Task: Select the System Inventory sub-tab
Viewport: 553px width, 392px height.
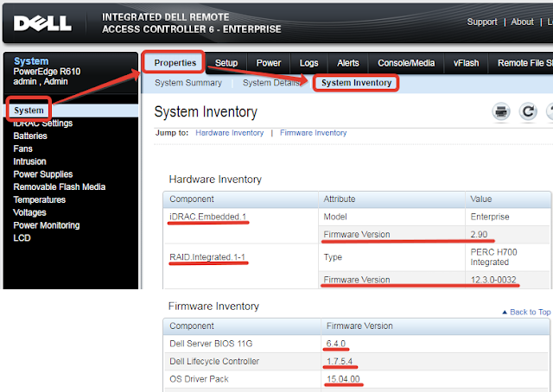Action: tap(356, 83)
